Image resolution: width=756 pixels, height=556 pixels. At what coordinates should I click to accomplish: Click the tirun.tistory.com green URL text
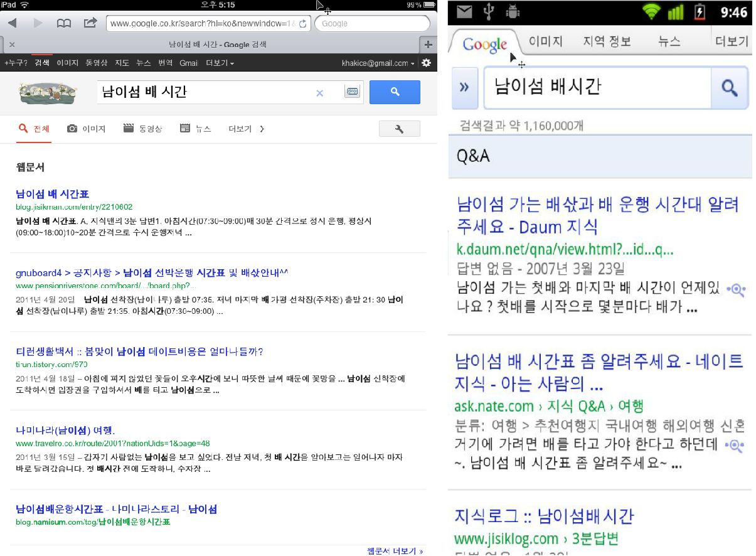[x=51, y=364]
